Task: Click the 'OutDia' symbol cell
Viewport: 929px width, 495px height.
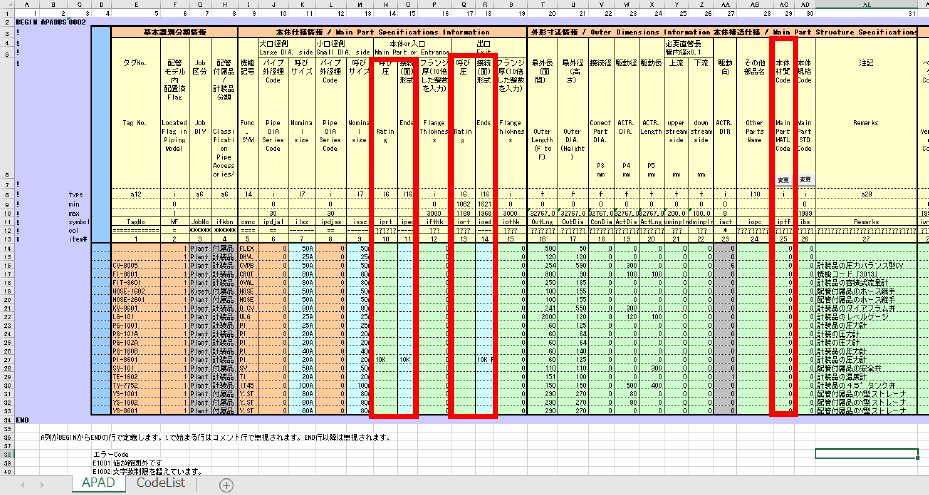Action: coord(572,222)
